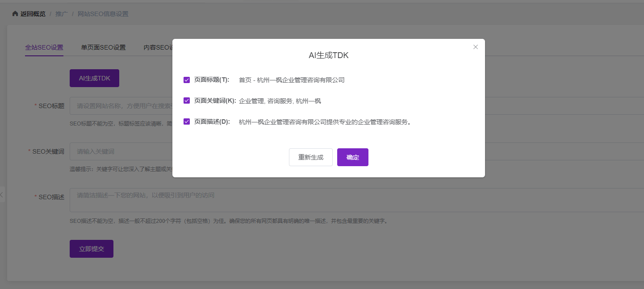The width and height of the screenshot is (644, 289).
Task: Click the generated title text 首页 - 杭州一枫
Action: (292, 80)
